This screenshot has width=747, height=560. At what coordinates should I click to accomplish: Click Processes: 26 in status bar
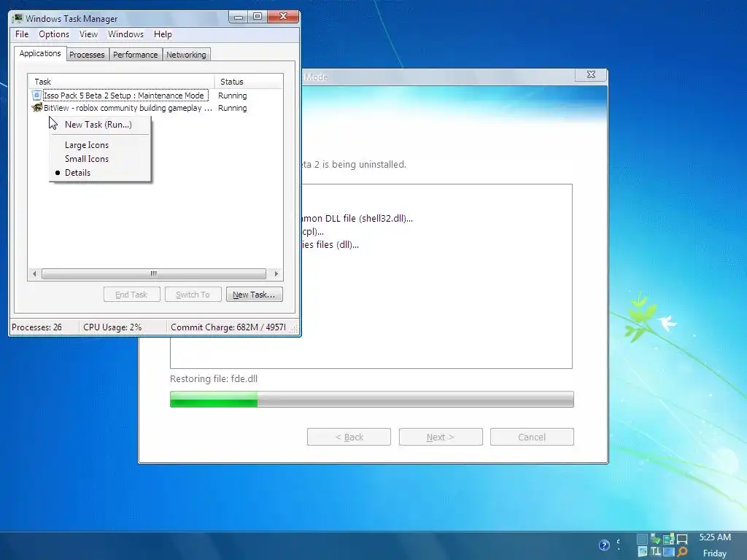click(36, 327)
